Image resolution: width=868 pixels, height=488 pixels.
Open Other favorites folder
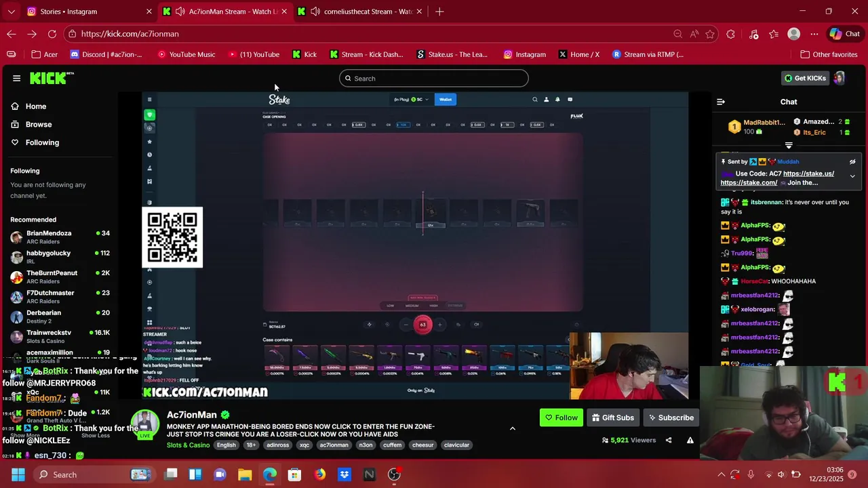(x=829, y=54)
